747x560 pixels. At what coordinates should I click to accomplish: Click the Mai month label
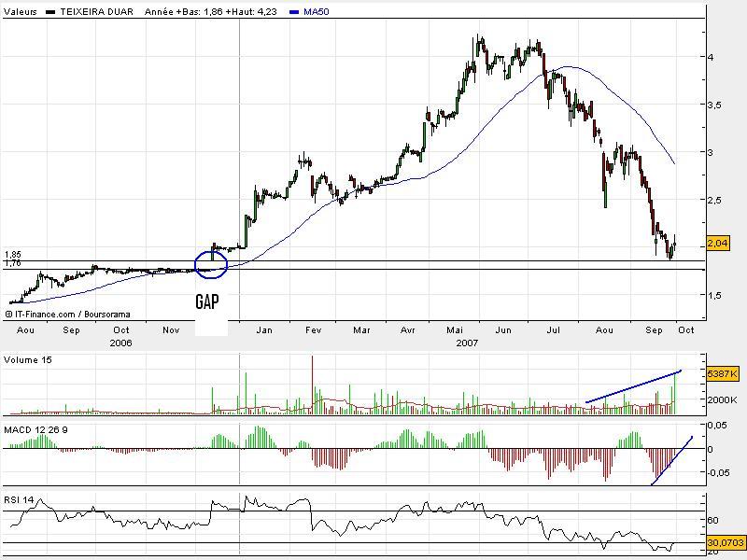point(455,330)
